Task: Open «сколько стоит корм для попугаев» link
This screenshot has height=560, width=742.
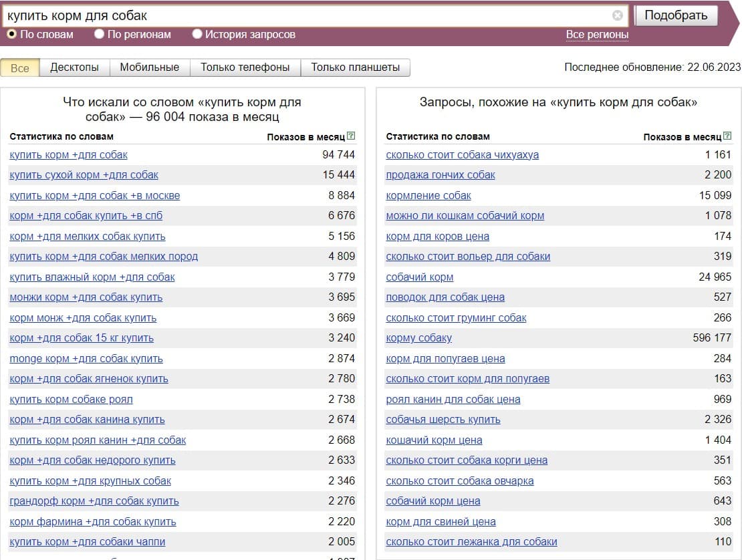Action: 468,379
